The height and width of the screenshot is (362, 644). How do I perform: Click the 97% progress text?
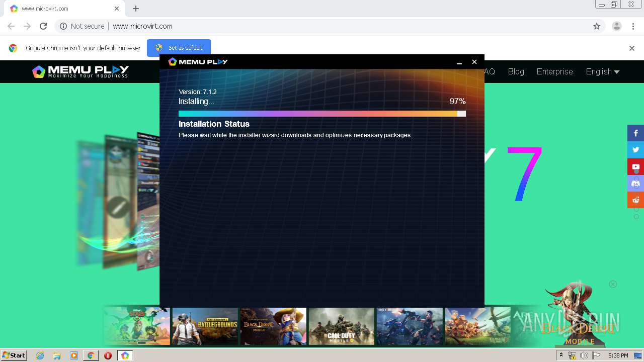pos(457,101)
